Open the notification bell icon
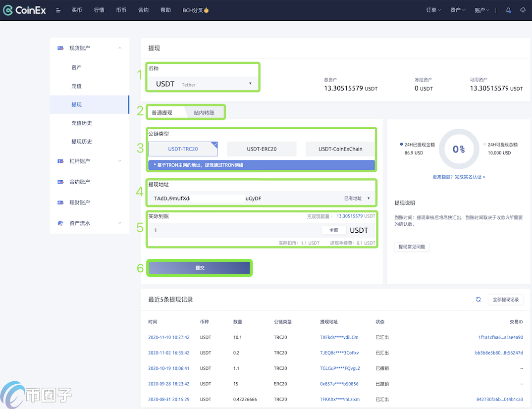This screenshot has height=409, width=532. click(x=508, y=10)
